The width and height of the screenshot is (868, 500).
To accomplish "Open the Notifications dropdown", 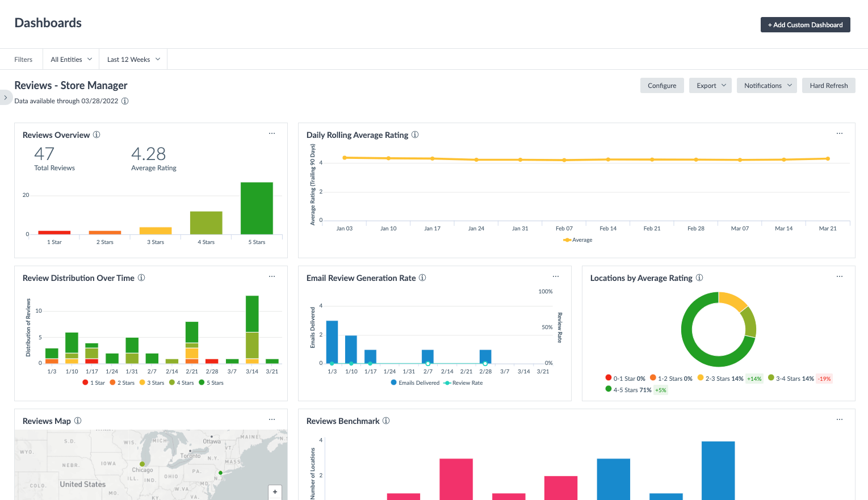I will point(767,86).
